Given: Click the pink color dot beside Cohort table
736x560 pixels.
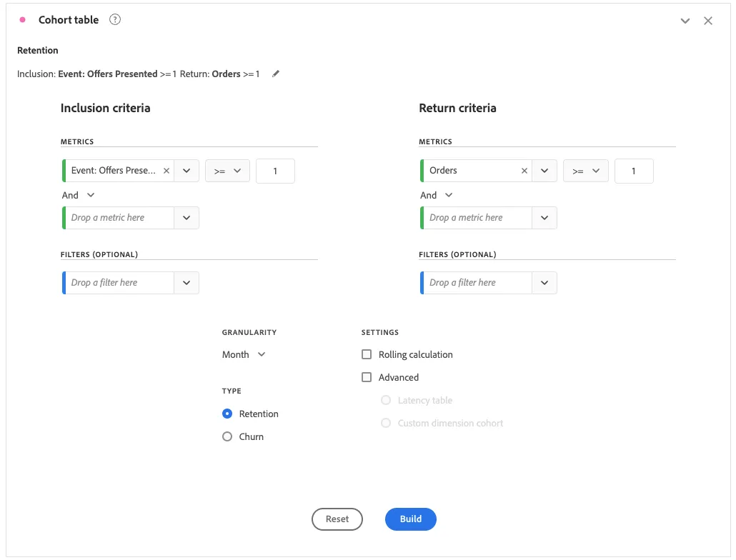Looking at the screenshot, I should point(22,20).
